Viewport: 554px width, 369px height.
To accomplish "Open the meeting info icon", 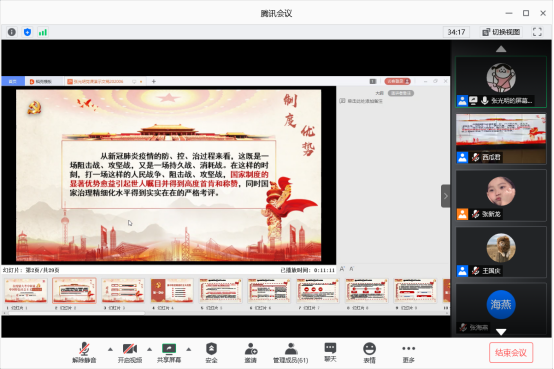I will click(12, 32).
